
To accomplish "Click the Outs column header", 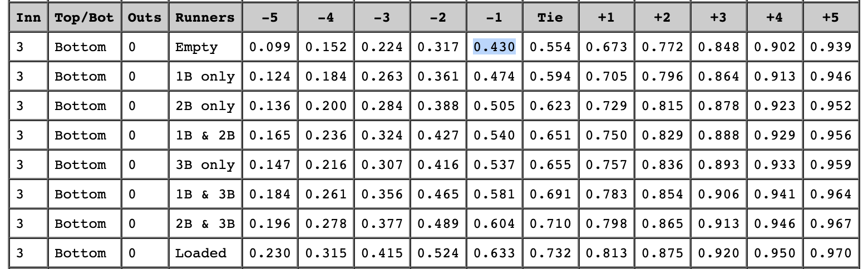I will [144, 18].
